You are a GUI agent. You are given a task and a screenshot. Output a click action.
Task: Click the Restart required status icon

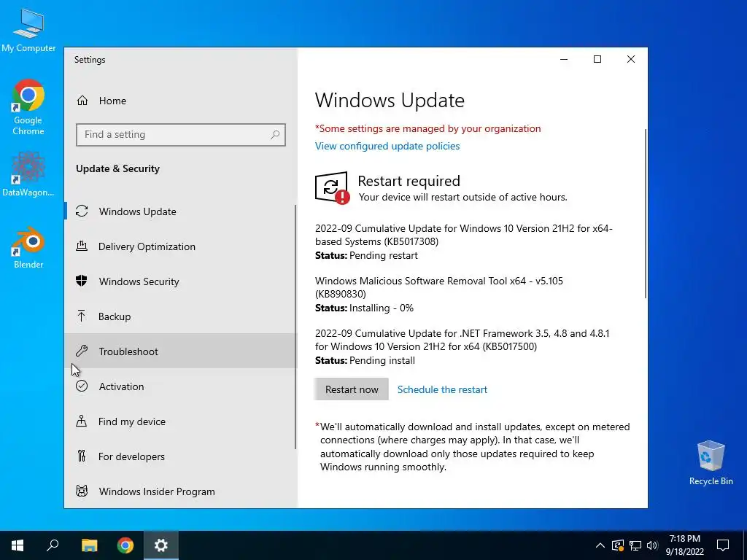[332, 188]
